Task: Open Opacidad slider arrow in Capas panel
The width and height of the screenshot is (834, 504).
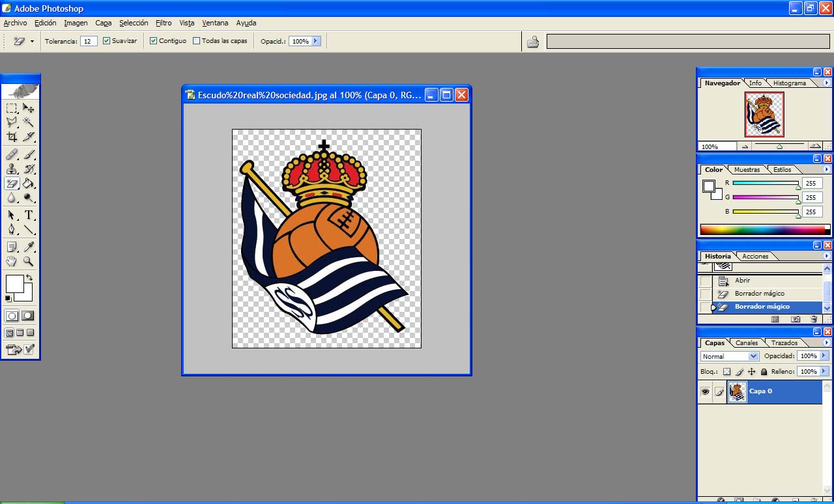Action: click(x=824, y=356)
